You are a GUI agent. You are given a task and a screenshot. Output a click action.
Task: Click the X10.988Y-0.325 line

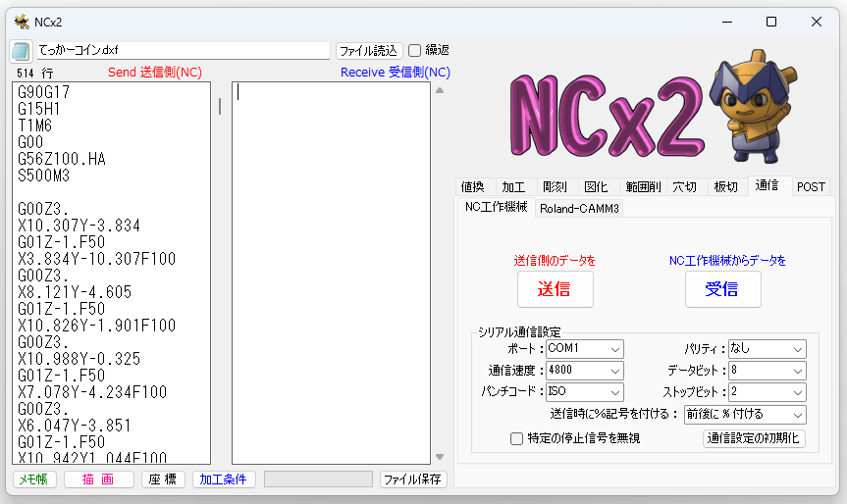coord(79,360)
